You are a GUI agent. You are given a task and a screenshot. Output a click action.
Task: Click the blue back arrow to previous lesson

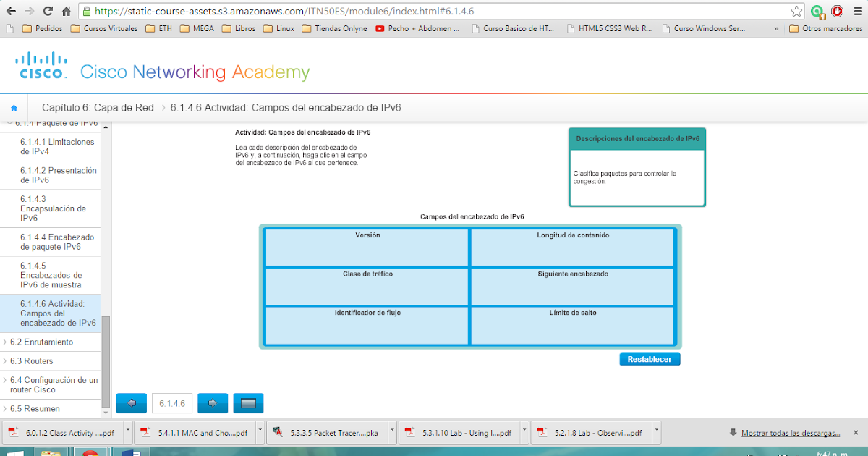point(131,403)
